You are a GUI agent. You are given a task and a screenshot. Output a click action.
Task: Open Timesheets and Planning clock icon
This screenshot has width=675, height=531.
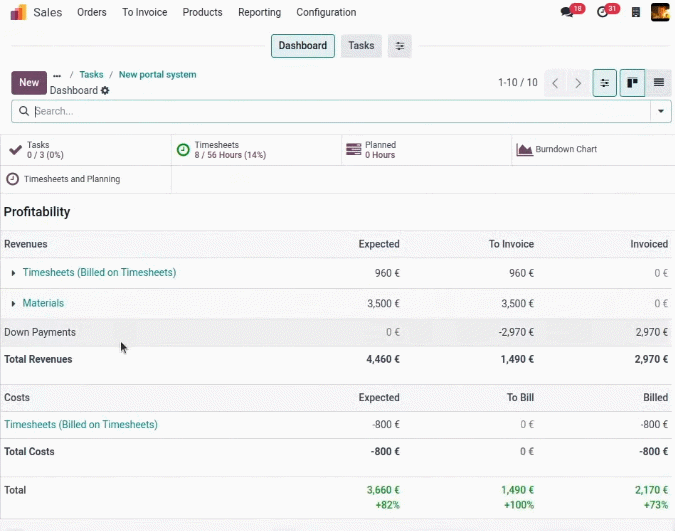tap(12, 179)
